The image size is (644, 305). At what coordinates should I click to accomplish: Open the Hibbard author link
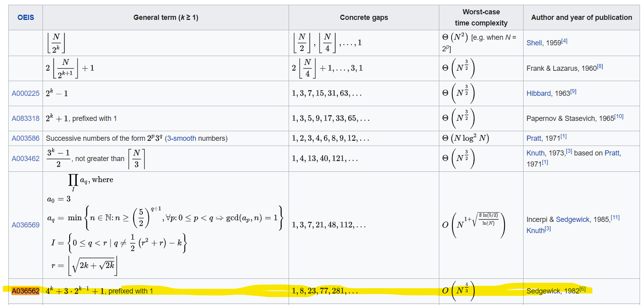(x=539, y=93)
